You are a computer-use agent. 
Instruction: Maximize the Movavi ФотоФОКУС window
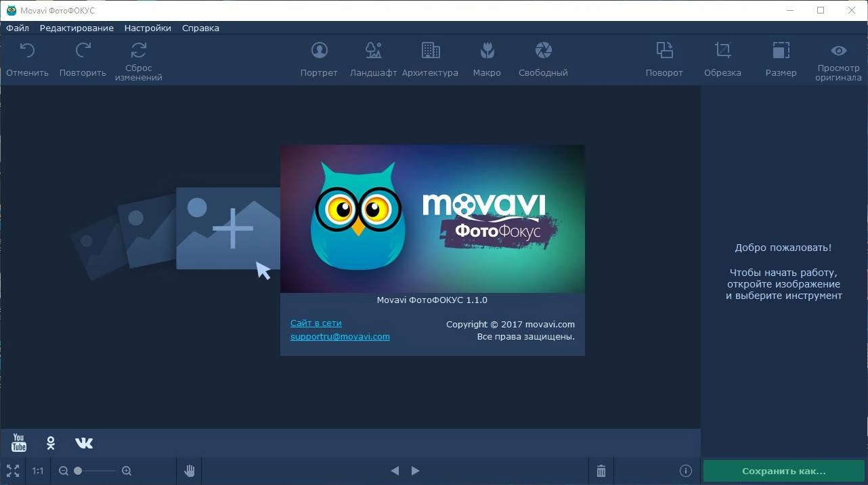tap(821, 10)
